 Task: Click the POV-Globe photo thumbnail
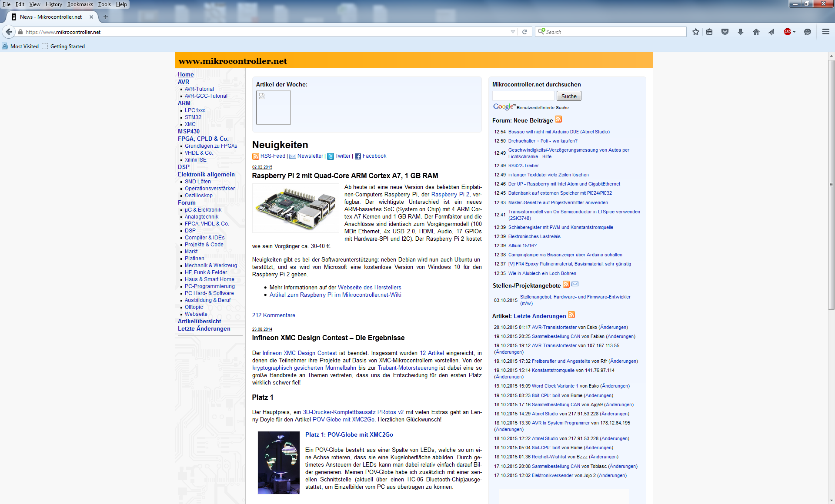pyautogui.click(x=279, y=462)
